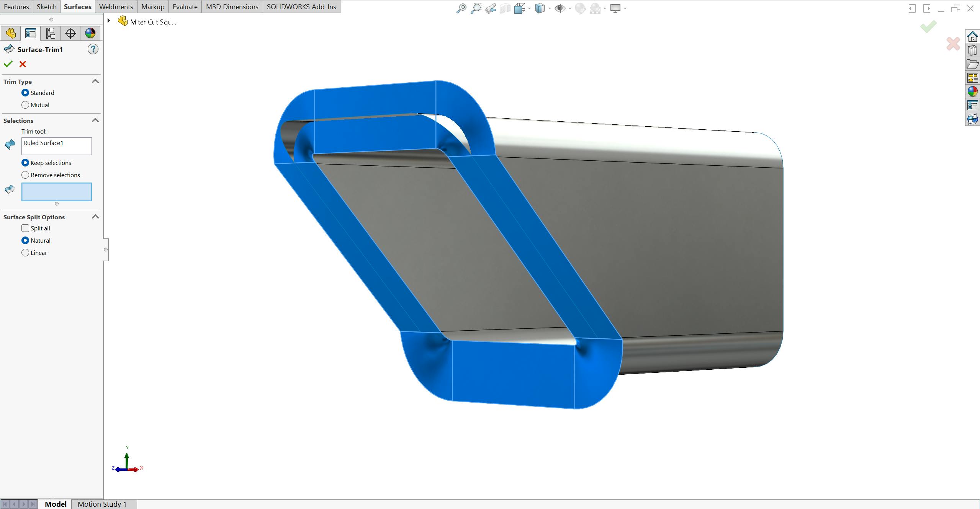Expand the Display Style dropdown arrow

tap(549, 8)
